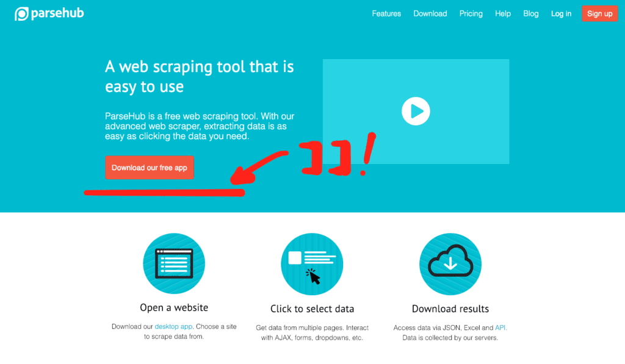Screen dimensions: 625x364
Task: Follow the API link
Action: [x=500, y=327]
